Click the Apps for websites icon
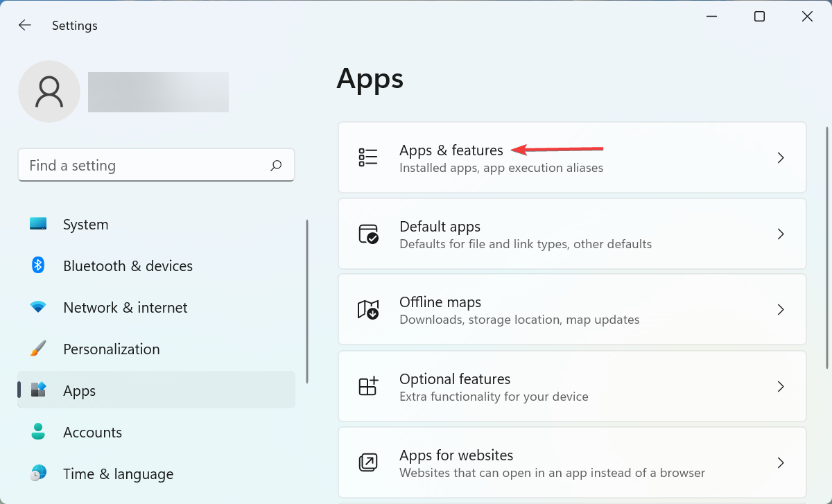832x504 pixels. coord(370,462)
